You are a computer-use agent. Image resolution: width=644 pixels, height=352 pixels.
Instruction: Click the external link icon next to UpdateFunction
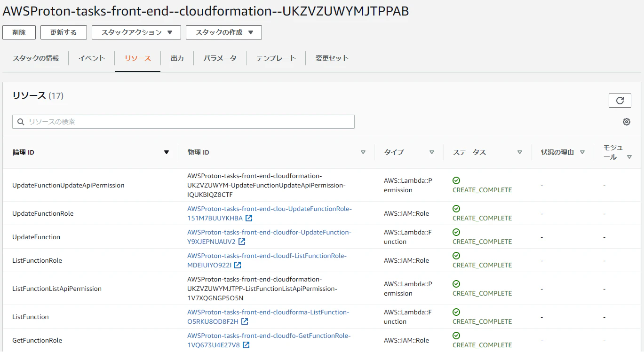tap(242, 242)
